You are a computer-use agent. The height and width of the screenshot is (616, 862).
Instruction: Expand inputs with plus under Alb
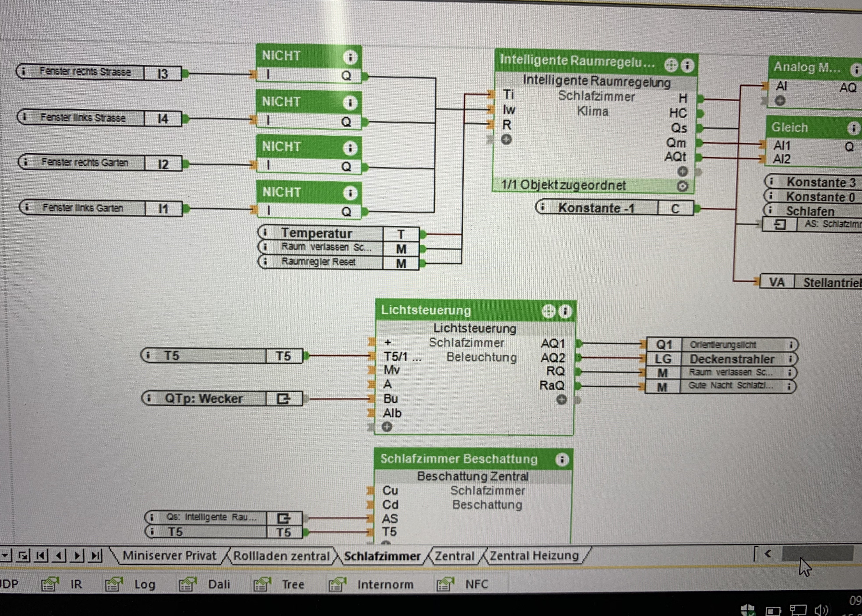click(x=387, y=427)
